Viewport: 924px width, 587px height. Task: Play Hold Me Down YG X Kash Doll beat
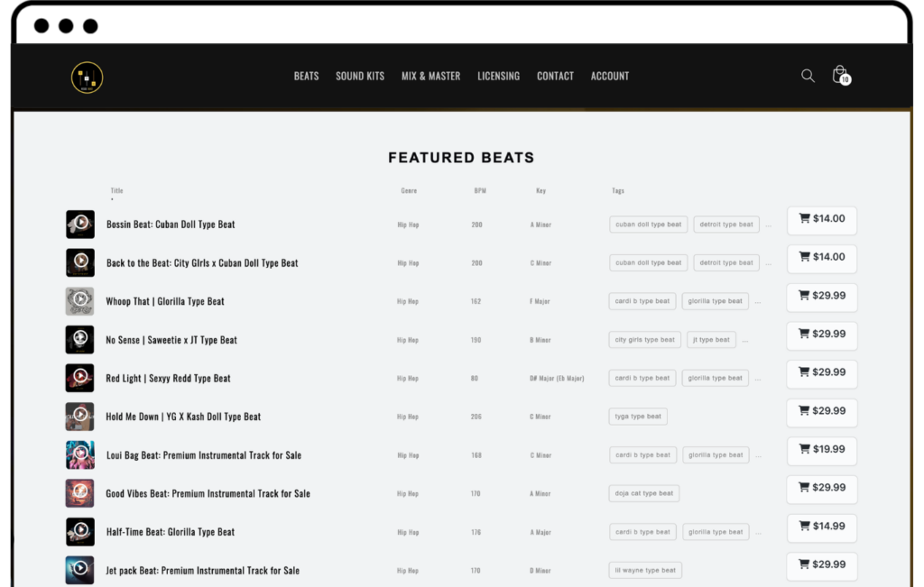(x=79, y=417)
